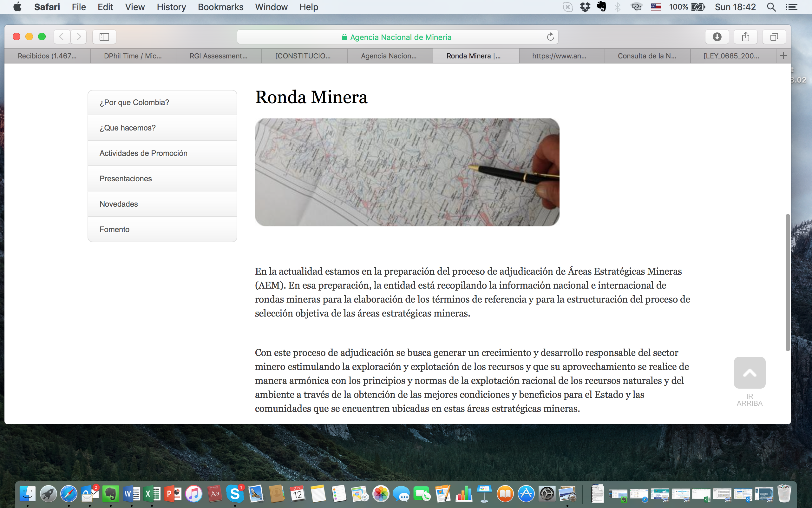The height and width of the screenshot is (508, 812).
Task: Switch to the [CONSTITUCIO... tab
Action: (304, 56)
